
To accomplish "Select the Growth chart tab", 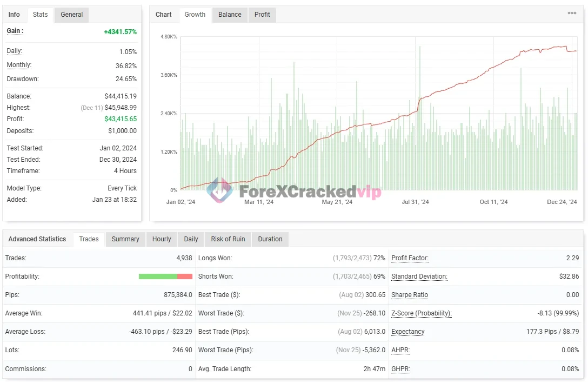I will pyautogui.click(x=195, y=15).
